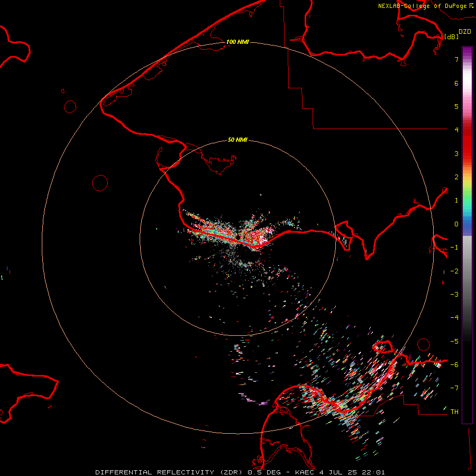Click the 0 value on dB scale

[x=456, y=224]
